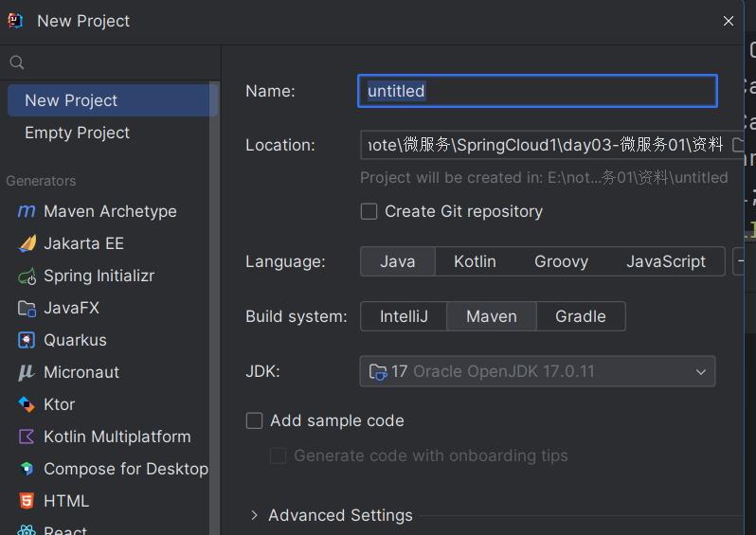Click the Micronaut mu icon
The width and height of the screenshot is (756, 535).
(x=27, y=372)
